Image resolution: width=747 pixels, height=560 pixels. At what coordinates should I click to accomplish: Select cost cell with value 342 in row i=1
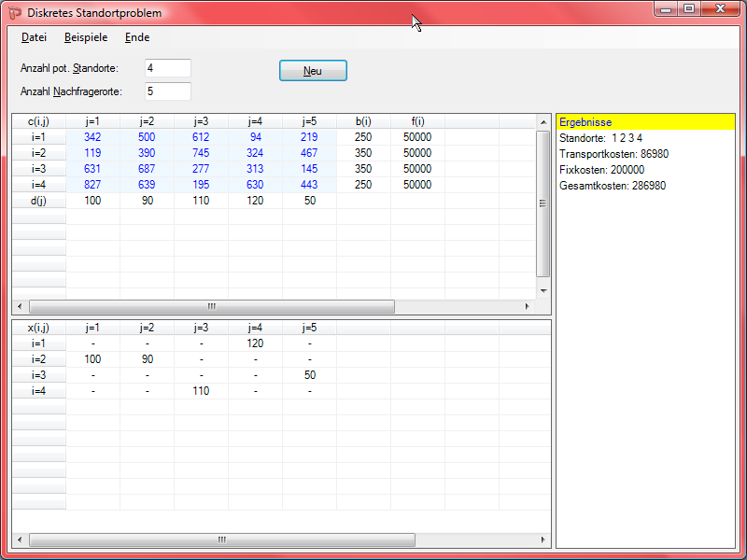click(92, 137)
